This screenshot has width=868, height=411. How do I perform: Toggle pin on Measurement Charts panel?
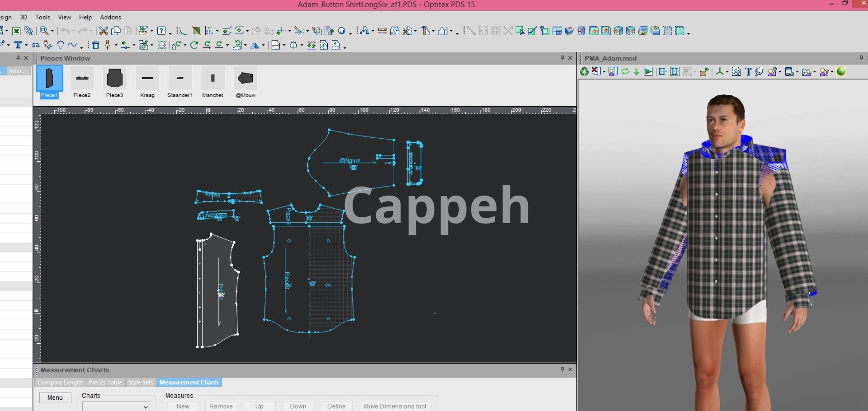(x=562, y=369)
